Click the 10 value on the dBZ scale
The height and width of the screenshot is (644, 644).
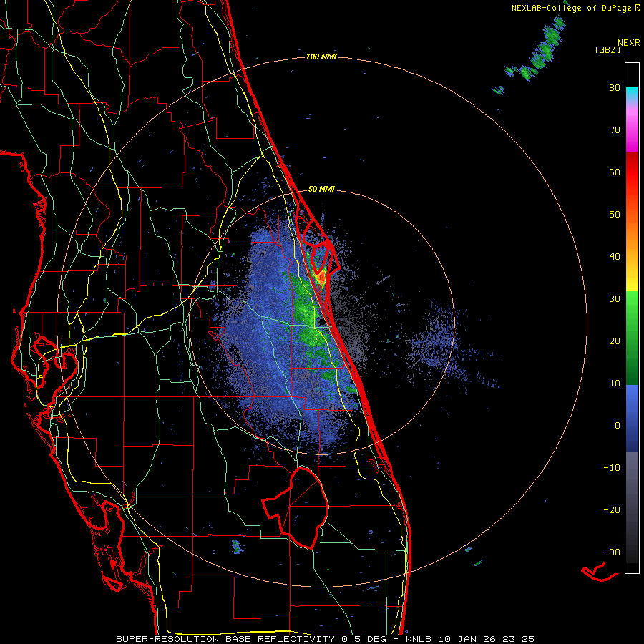pyautogui.click(x=615, y=384)
